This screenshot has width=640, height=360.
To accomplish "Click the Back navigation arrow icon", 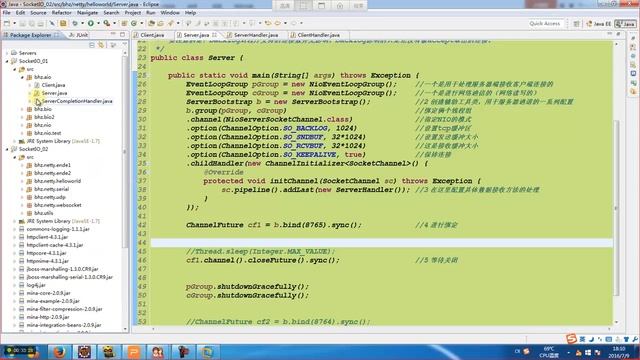I will click(278, 24).
